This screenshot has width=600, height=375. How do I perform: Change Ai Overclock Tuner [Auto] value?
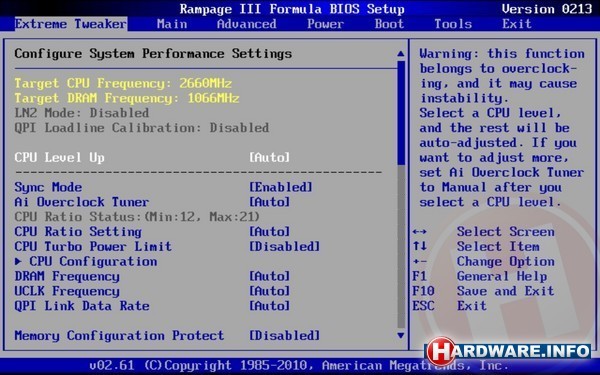click(269, 202)
